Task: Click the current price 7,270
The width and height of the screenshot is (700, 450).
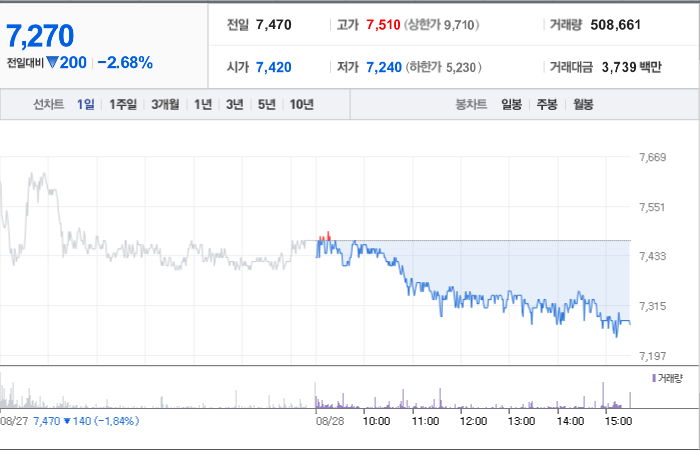Action: pyautogui.click(x=40, y=36)
